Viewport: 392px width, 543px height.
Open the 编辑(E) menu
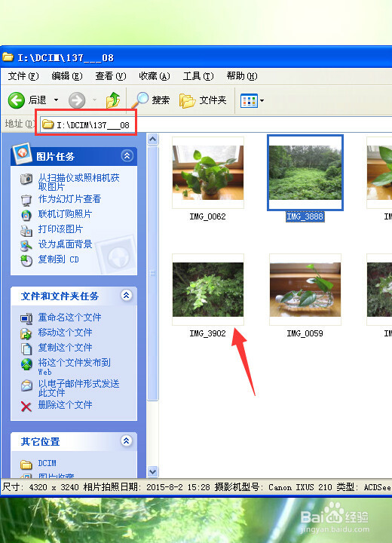pyautogui.click(x=67, y=76)
